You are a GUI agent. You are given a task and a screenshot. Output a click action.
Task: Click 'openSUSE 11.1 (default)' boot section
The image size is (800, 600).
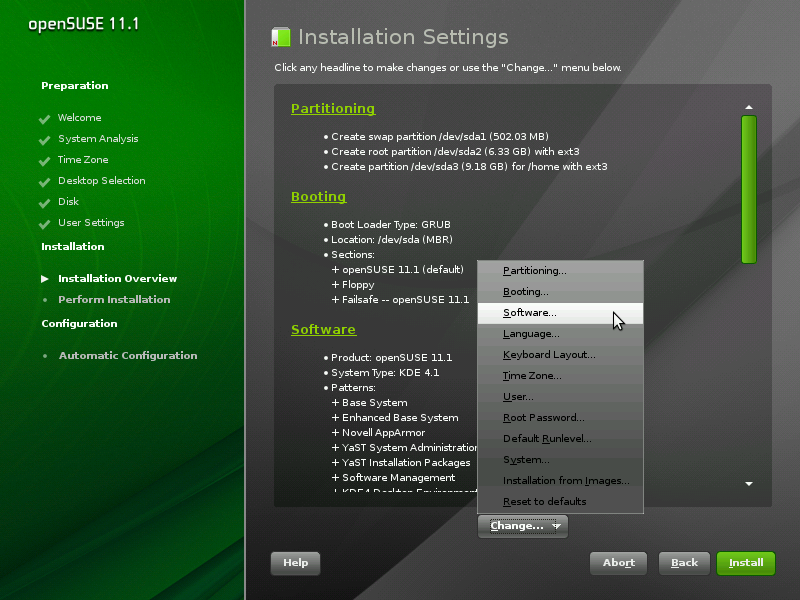[x=403, y=269]
